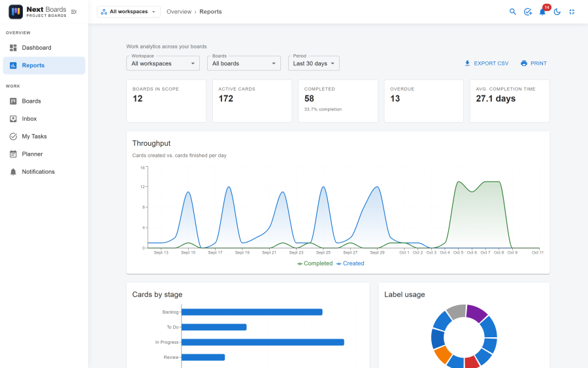Click the 'Cards created vs. cards finished per day' subtitle

click(179, 156)
